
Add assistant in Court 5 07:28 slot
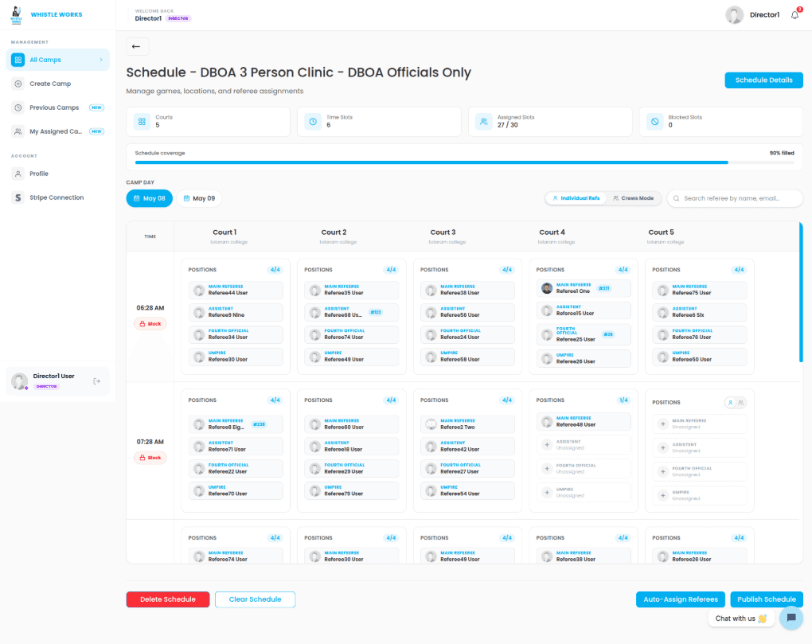pos(699,448)
